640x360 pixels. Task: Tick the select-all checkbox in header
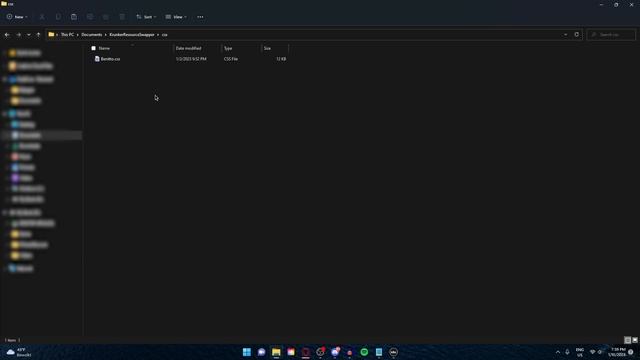[93, 48]
